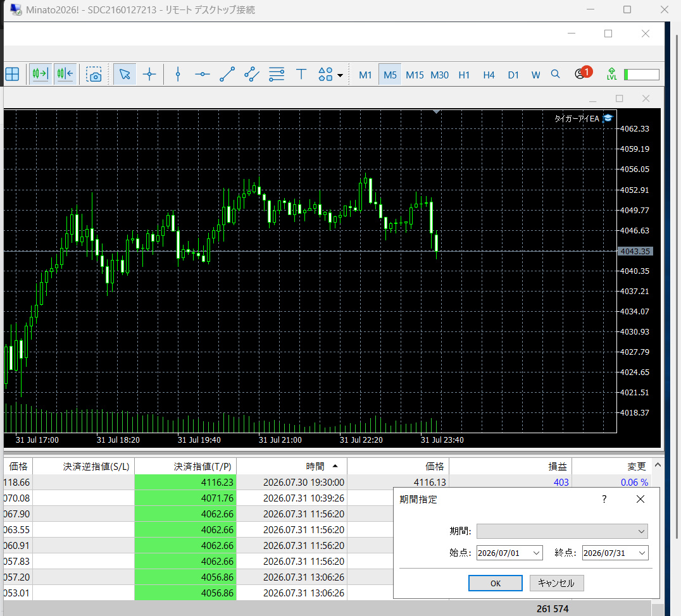Viewport: 681px width, 616px height.
Task: Draw a horizontal line tool
Action: [x=203, y=74]
